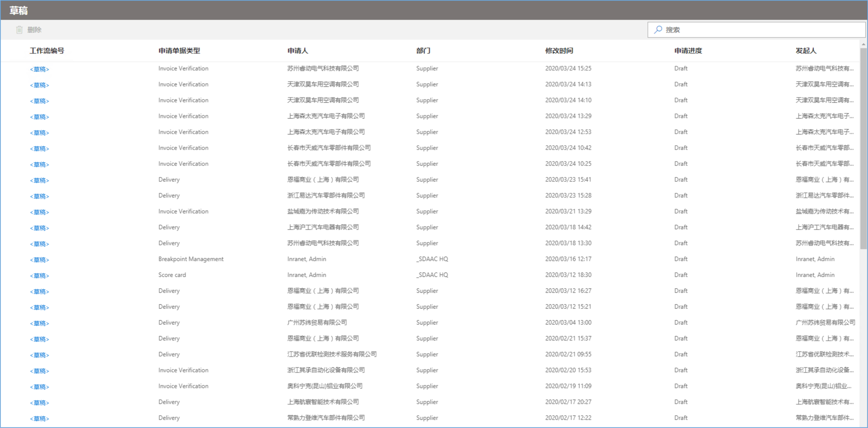Click the magnifier search icon

tap(658, 30)
